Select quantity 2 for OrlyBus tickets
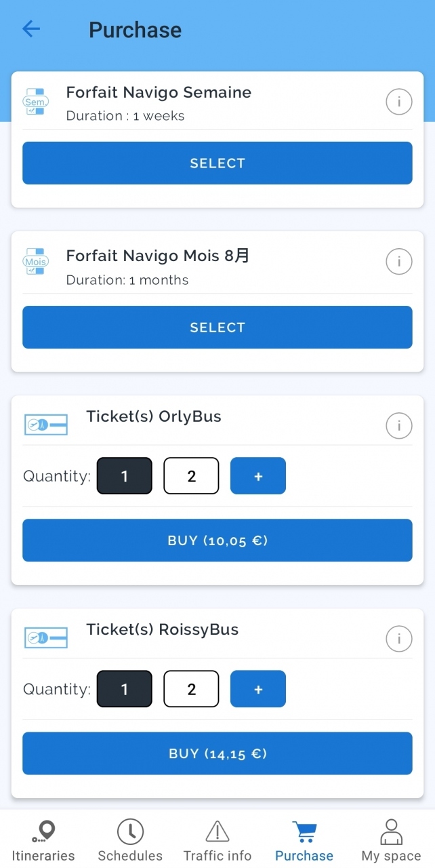 (191, 475)
